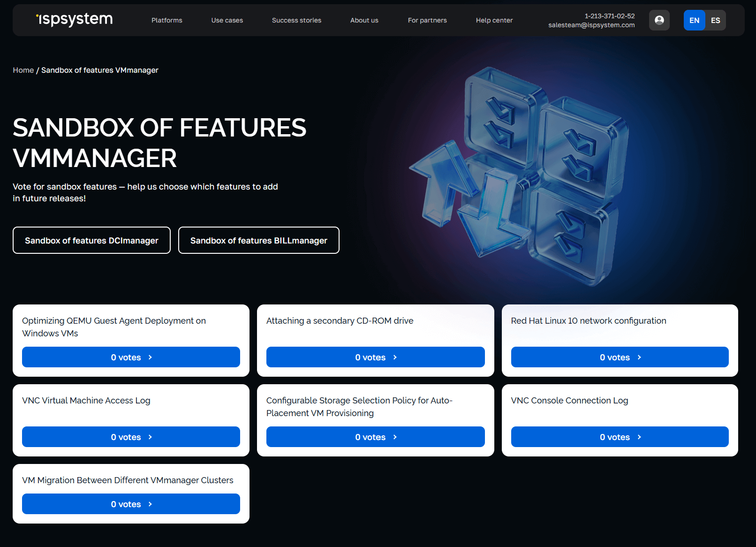Vote for Optimizing QEMU Guest Agent Deployment
The image size is (756, 547).
coord(131,357)
